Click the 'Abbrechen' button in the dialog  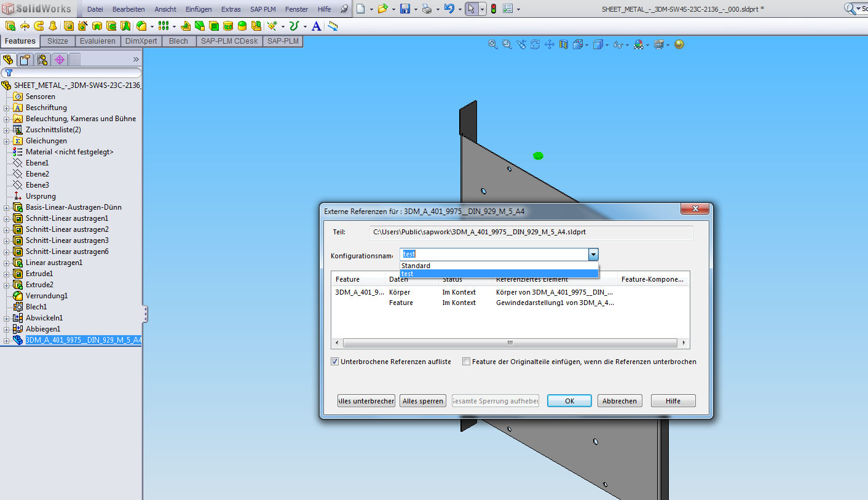point(620,401)
